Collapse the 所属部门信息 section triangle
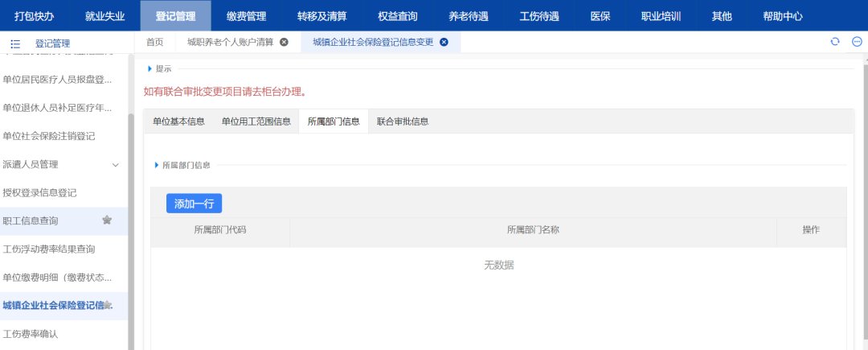 (x=156, y=165)
